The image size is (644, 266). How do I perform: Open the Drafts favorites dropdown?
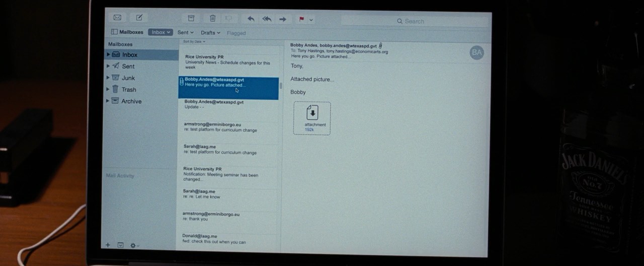(x=210, y=33)
